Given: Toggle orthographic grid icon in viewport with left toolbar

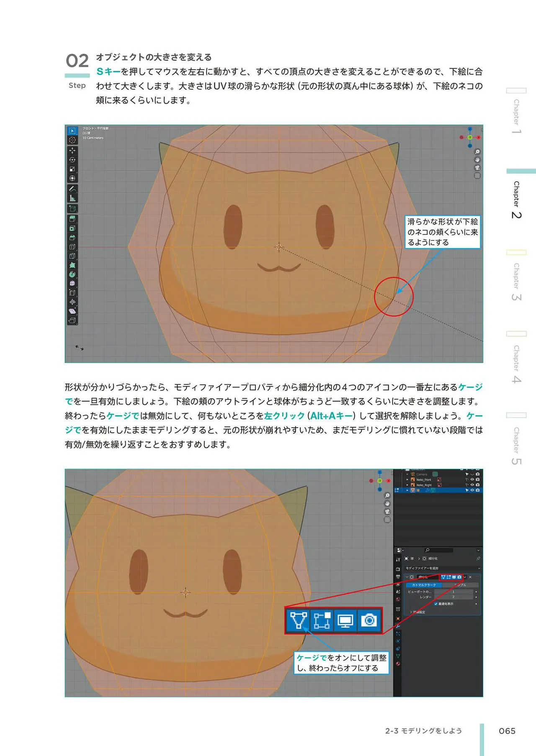Looking at the screenshot, I should pyautogui.click(x=477, y=176).
